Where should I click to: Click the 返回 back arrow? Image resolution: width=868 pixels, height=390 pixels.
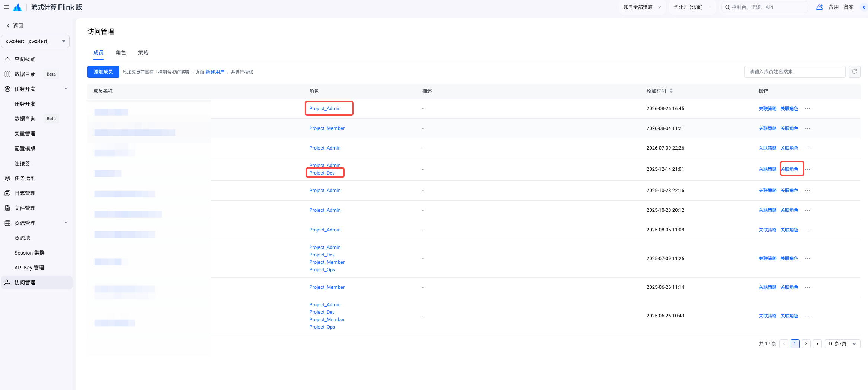[x=8, y=26]
